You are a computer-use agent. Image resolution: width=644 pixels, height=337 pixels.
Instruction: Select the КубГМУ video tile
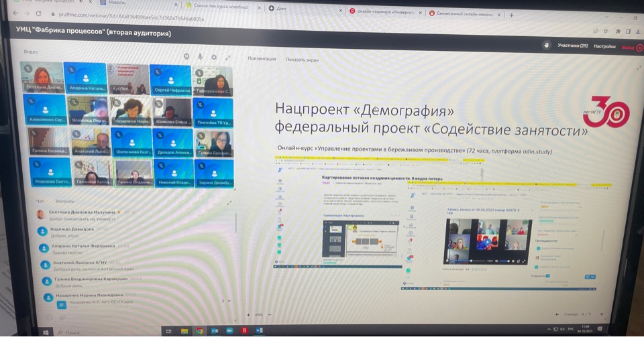[x=128, y=78]
